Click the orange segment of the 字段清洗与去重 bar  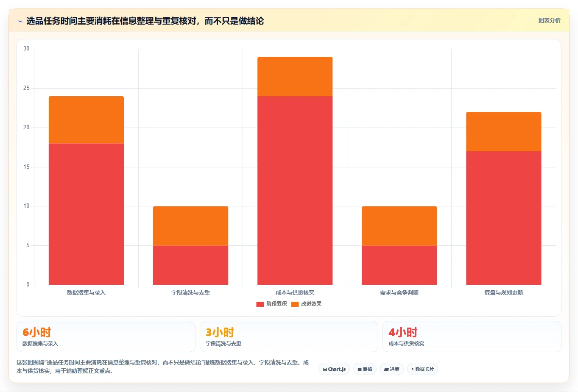[190, 226]
